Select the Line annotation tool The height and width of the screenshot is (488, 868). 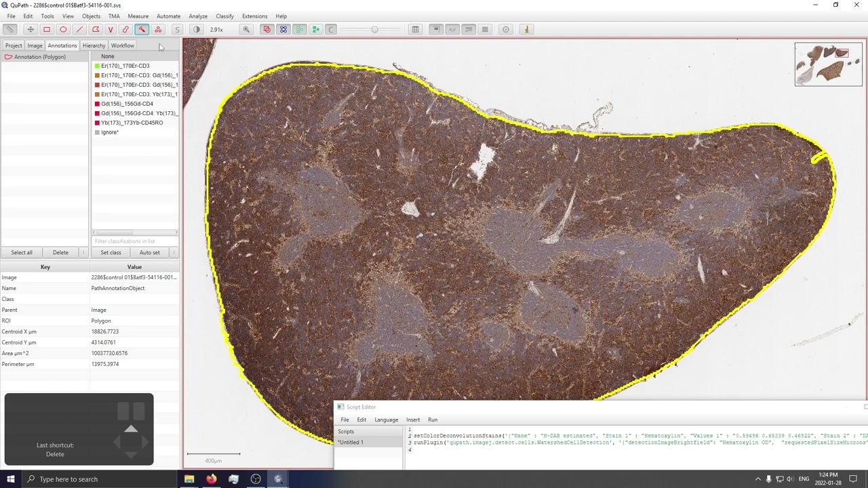[x=79, y=29]
